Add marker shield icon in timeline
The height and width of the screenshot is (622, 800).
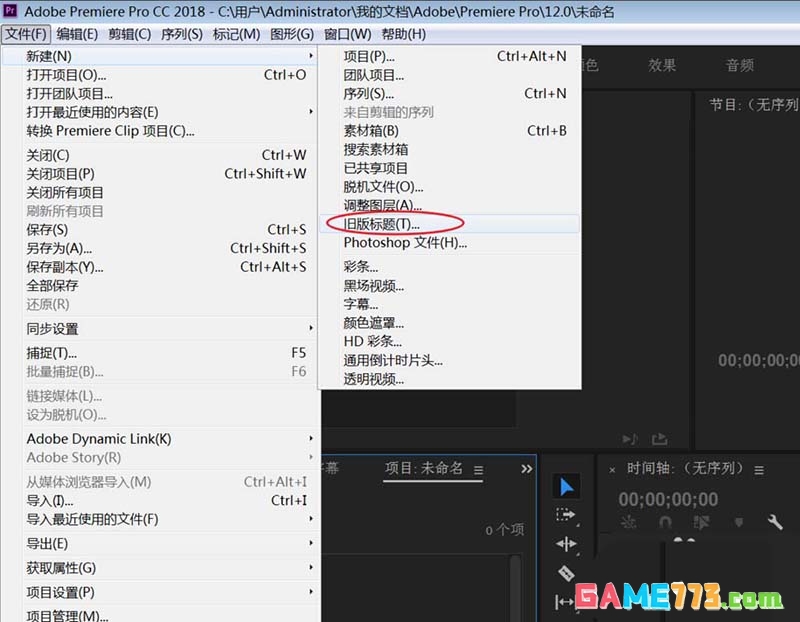tap(738, 522)
